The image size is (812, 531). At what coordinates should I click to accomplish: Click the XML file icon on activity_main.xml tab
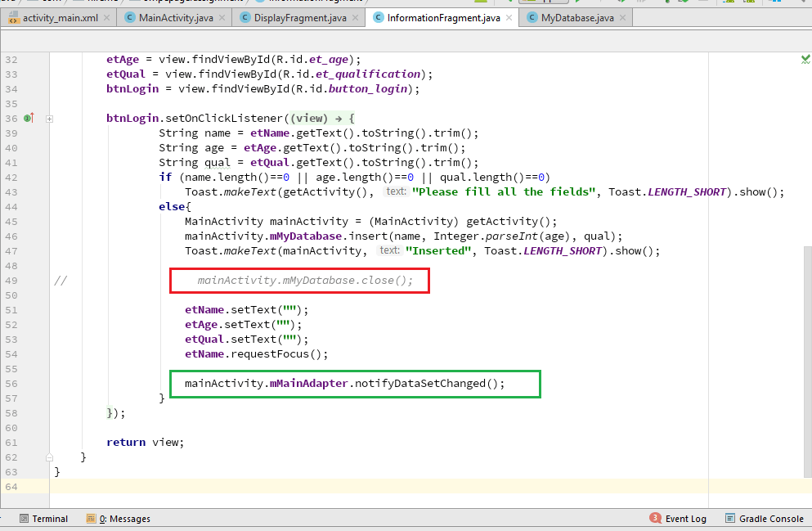click(x=14, y=18)
